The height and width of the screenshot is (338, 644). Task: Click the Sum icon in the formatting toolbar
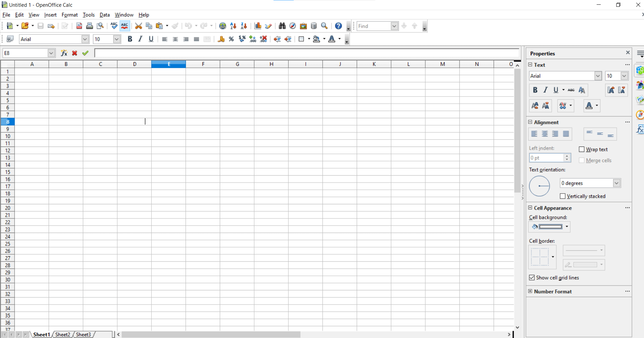(220, 39)
